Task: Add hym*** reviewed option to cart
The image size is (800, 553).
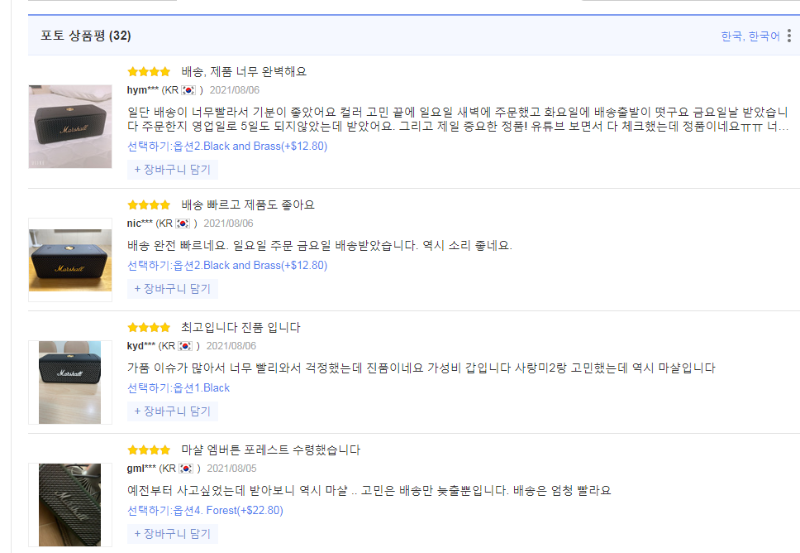Action: (x=172, y=170)
